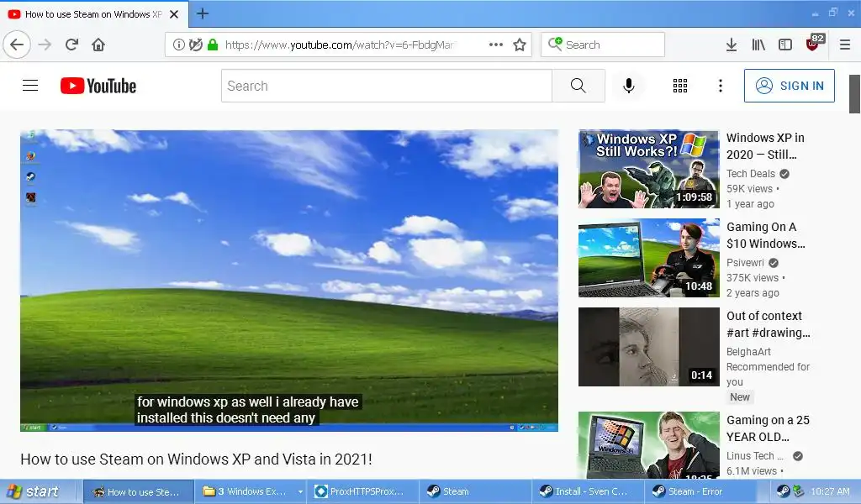Image resolution: width=861 pixels, height=504 pixels.
Task: Click the browser forward arrow
Action: point(45,45)
